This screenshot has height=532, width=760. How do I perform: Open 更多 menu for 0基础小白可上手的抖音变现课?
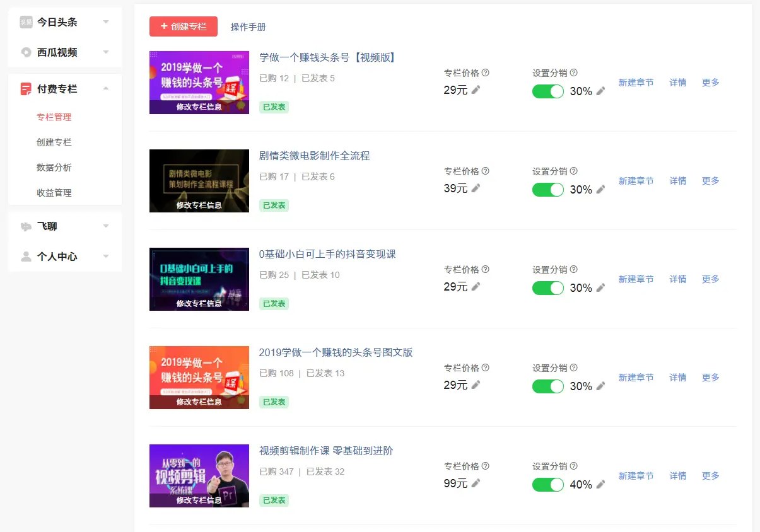(711, 279)
